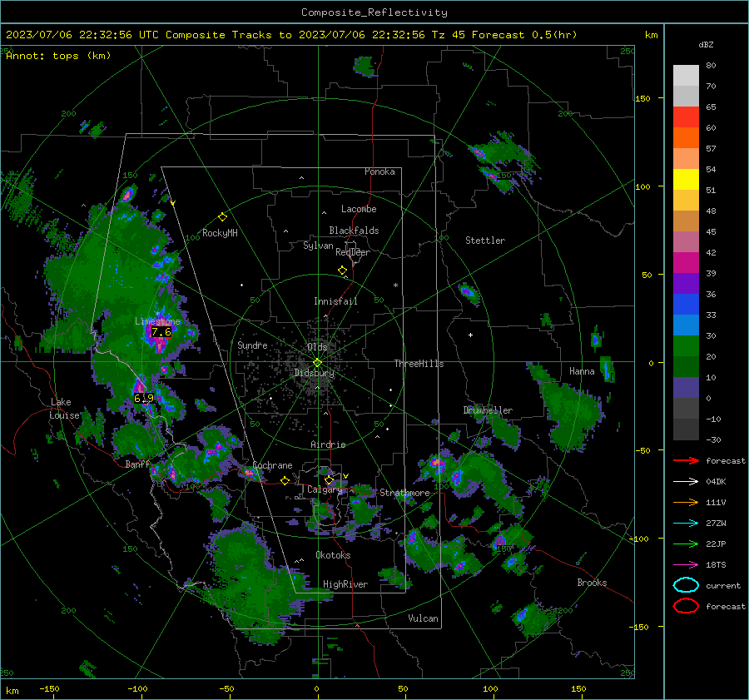Click the Didsbury label at radar center
Screen dimensions: 749x700
click(x=315, y=373)
